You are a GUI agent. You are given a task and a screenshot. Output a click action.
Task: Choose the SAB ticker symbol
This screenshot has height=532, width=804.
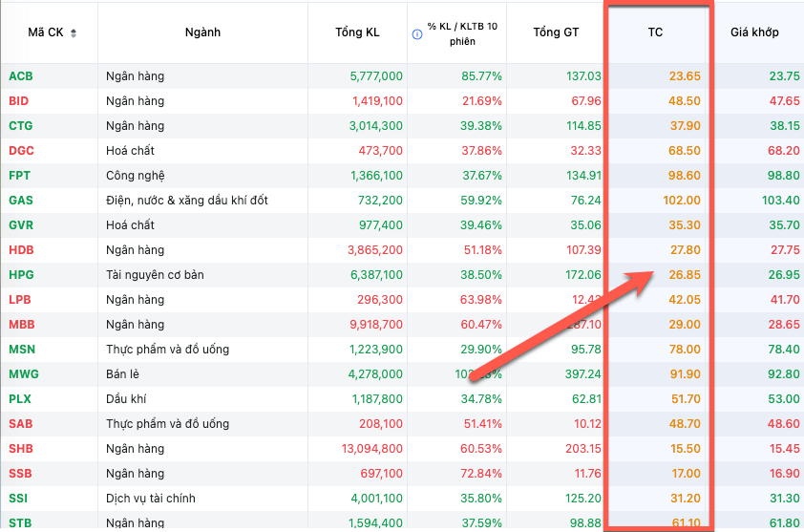coord(20,424)
